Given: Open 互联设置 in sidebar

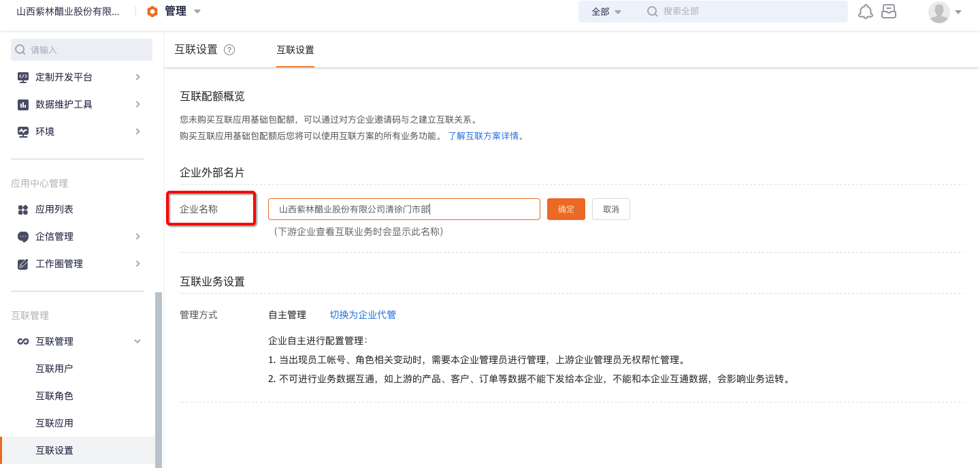Looking at the screenshot, I should pyautogui.click(x=78, y=450).
